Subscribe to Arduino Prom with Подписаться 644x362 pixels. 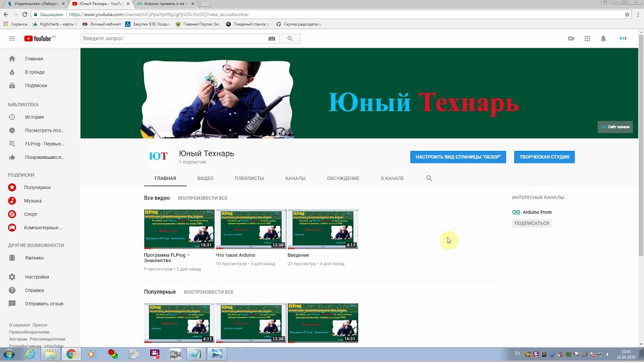click(x=532, y=223)
